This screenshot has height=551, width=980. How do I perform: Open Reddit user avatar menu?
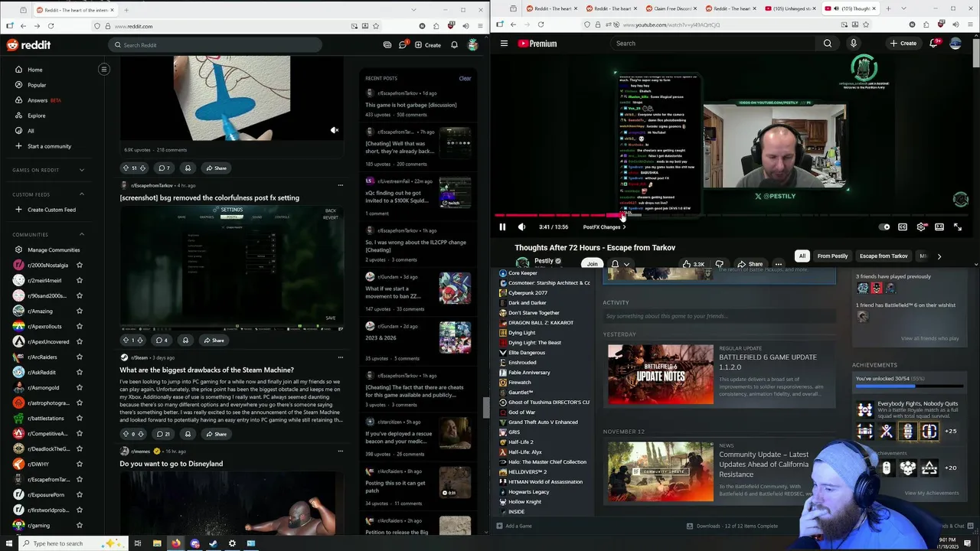point(473,45)
